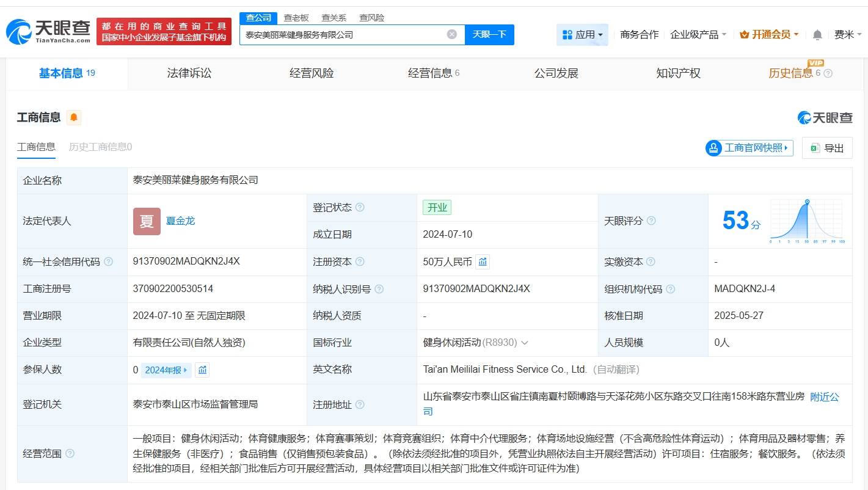Switch to the 历史工商信息 sub-tab
The width and height of the screenshot is (868, 490).
(x=100, y=147)
